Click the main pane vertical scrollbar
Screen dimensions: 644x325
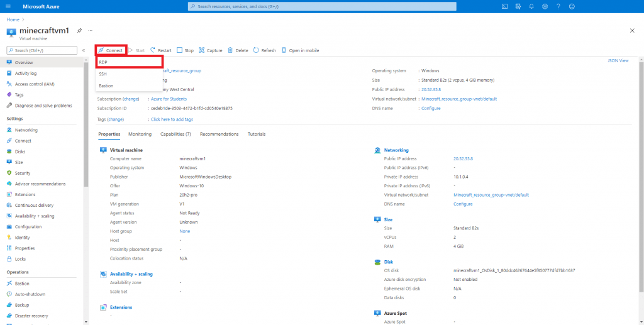tap(641, 177)
